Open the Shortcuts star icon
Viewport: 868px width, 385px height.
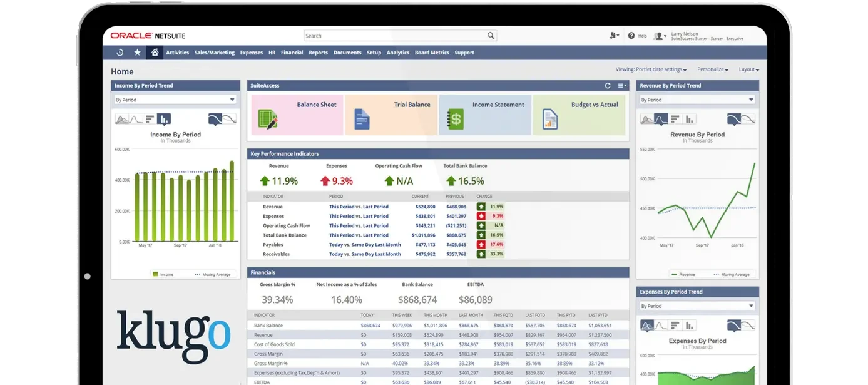138,53
